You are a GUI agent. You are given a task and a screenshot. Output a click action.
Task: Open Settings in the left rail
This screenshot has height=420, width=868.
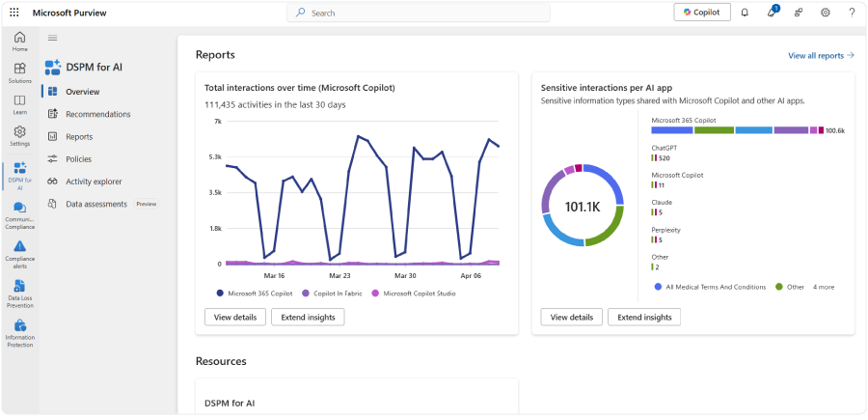tap(20, 136)
